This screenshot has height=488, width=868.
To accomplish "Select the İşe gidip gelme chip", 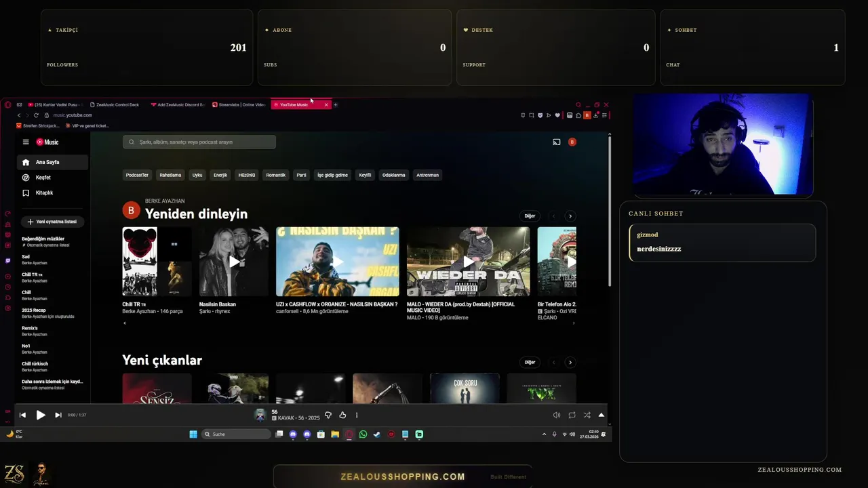I will coord(332,175).
